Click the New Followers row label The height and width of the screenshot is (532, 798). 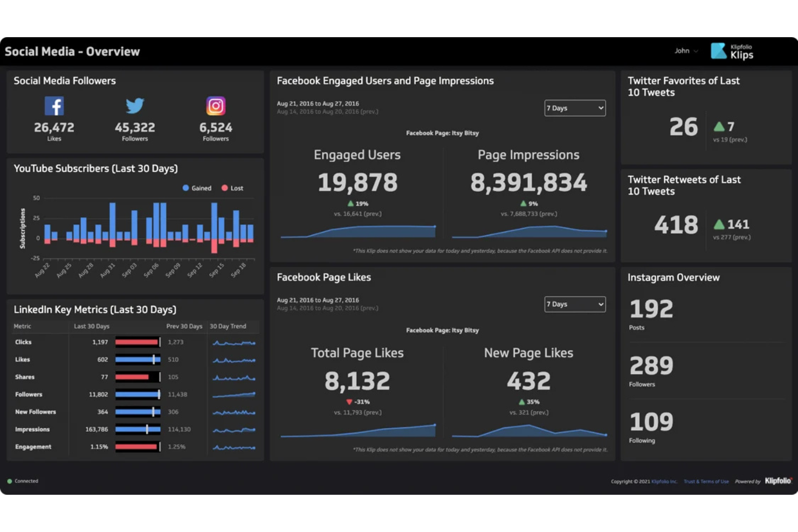click(x=36, y=412)
